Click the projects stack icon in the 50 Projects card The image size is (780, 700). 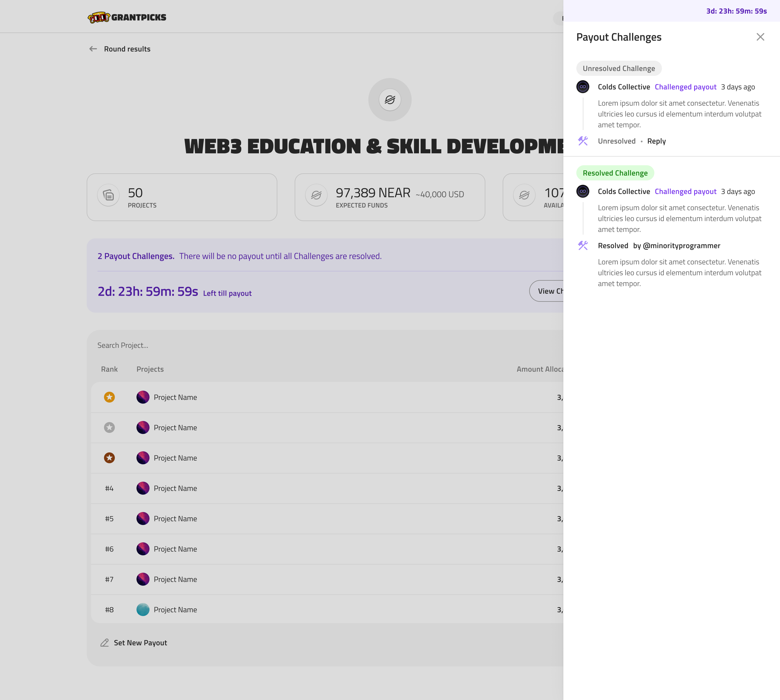[x=108, y=195]
